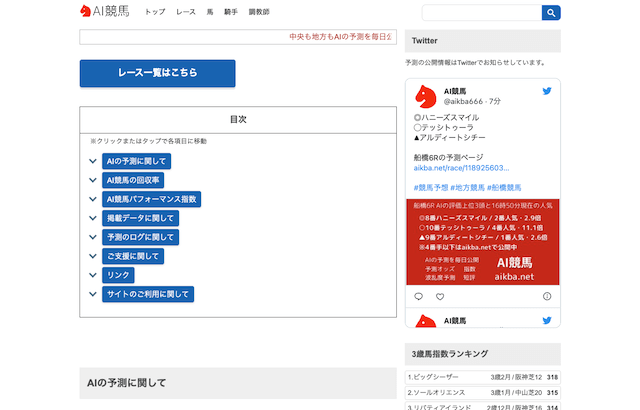Like the tweet with the heart icon
The image size is (640, 410).
(440, 297)
